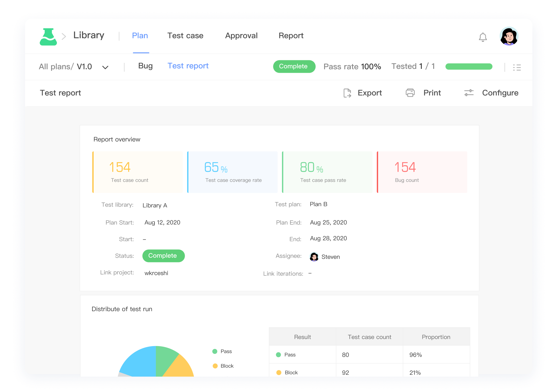Expand the Library breadcrumb chevron

[63, 36]
